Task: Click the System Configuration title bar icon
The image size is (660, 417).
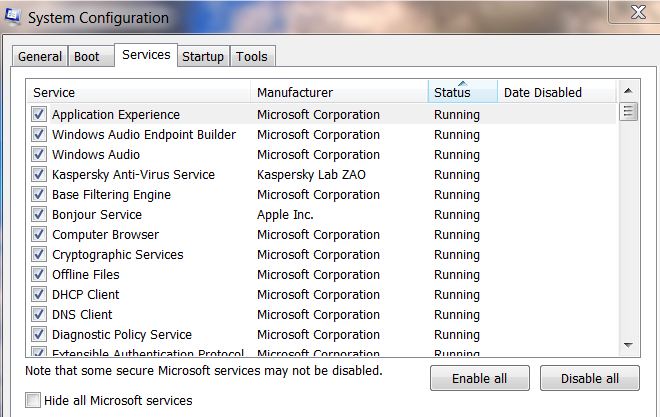Action: 12,17
